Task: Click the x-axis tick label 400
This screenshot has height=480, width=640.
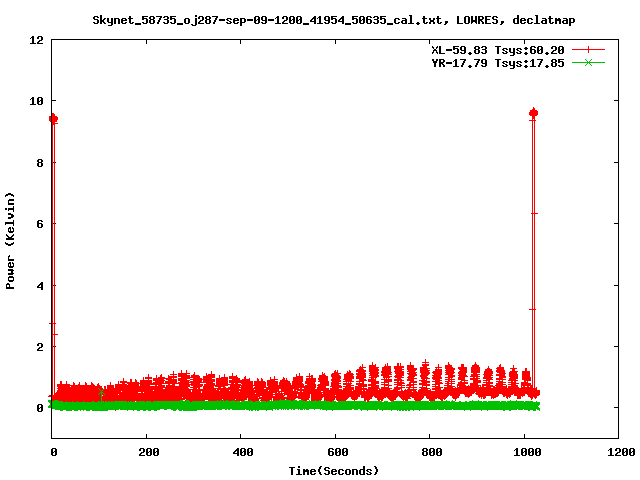Action: click(242, 452)
